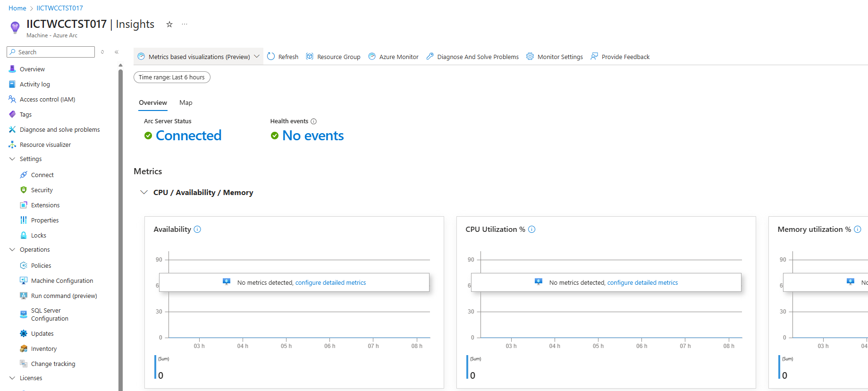Collapse the sidebar with double chevron icon
This screenshot has height=391, width=868.
click(x=117, y=52)
